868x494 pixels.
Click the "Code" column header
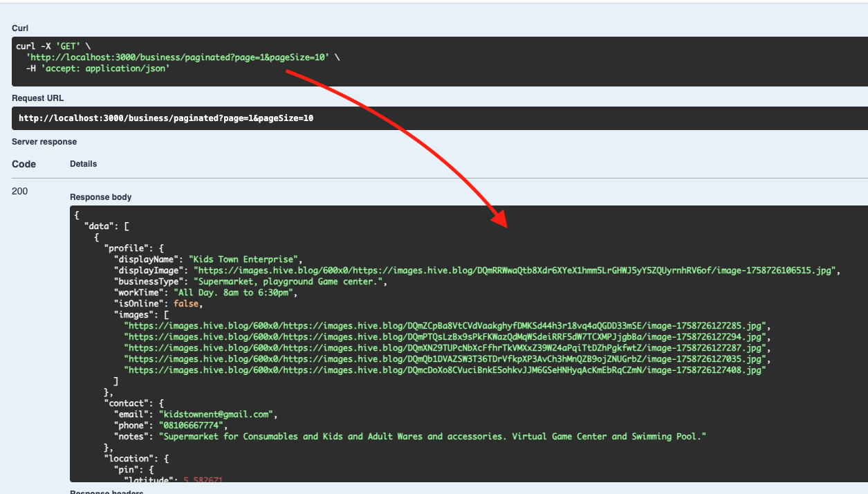point(24,164)
